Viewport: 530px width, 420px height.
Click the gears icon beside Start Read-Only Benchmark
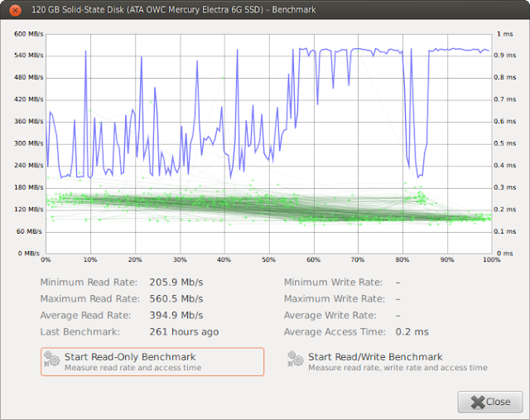(51, 359)
